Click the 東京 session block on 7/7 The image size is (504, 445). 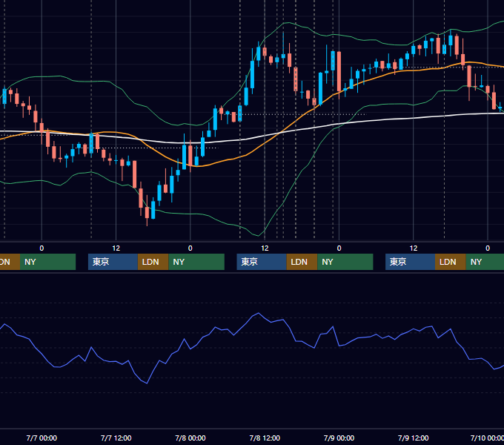(113, 262)
